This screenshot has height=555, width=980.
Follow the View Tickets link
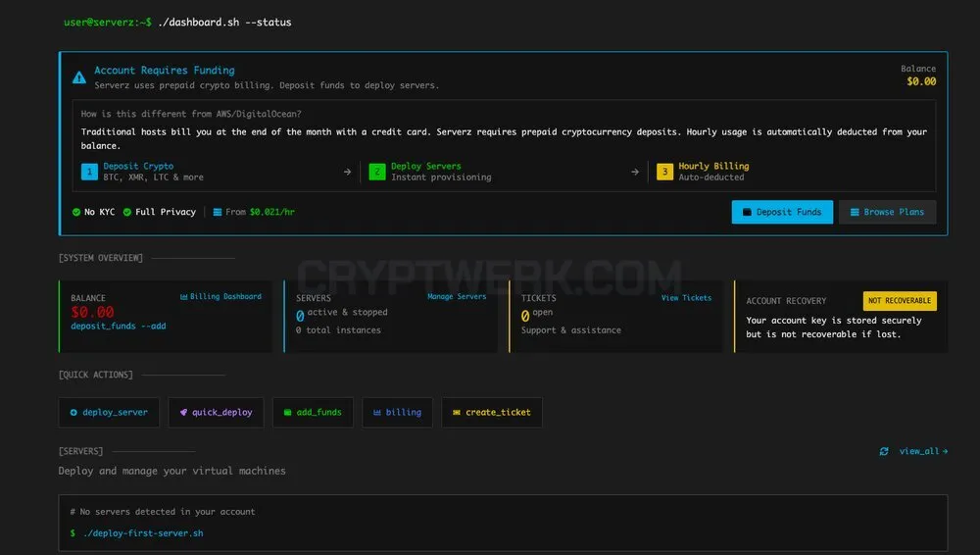tap(686, 298)
